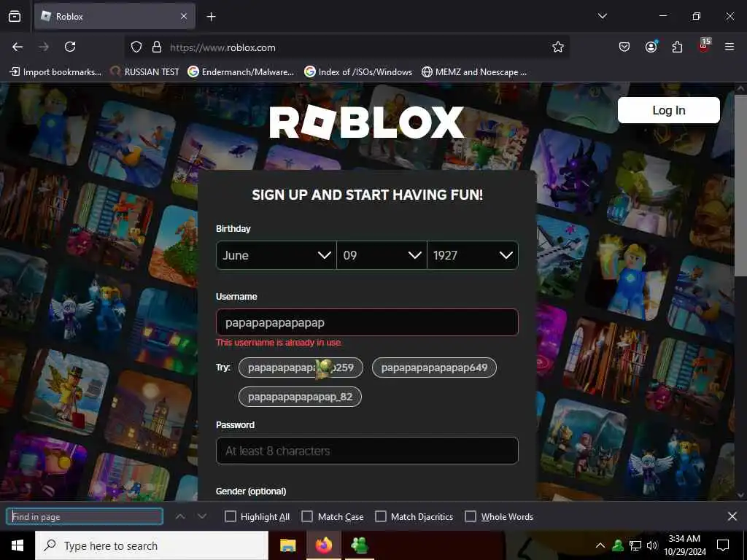This screenshot has height=560, width=747.
Task: Click the Find in page text box
Action: click(85, 517)
